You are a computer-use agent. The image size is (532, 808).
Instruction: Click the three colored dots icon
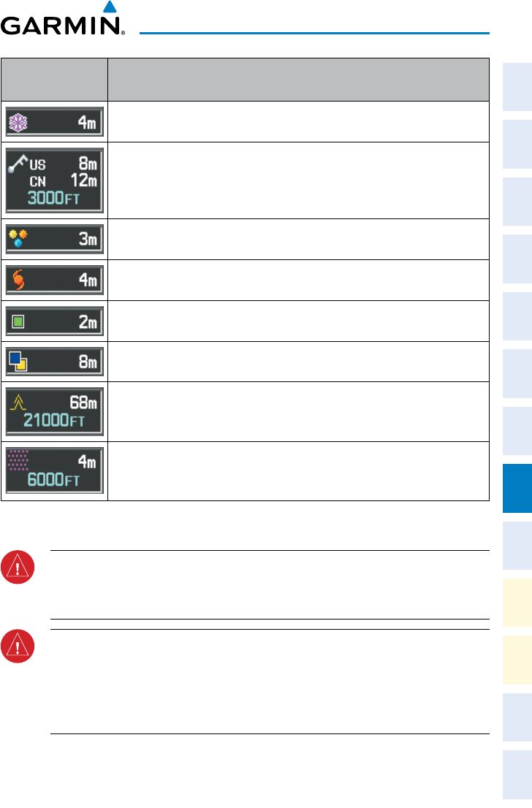coord(18,239)
